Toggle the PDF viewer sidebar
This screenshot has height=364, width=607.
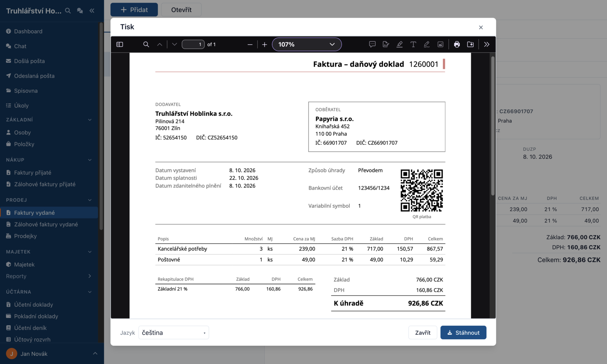click(x=120, y=44)
